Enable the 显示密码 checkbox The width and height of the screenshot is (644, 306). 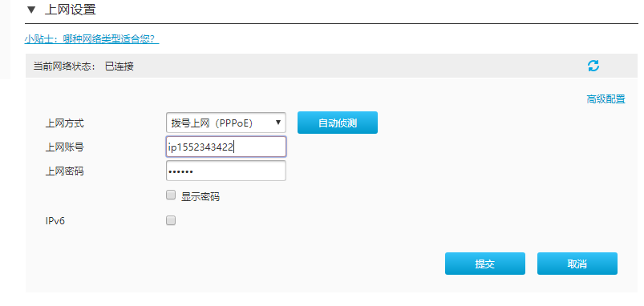click(171, 195)
